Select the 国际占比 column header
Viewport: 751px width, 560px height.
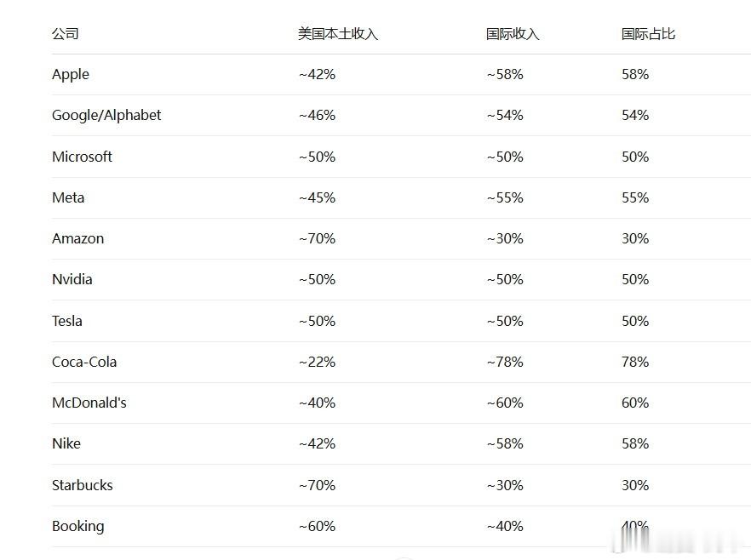(x=648, y=33)
